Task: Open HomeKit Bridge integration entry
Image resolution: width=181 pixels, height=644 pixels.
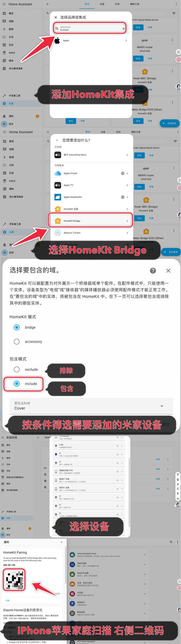Action: 91,221
